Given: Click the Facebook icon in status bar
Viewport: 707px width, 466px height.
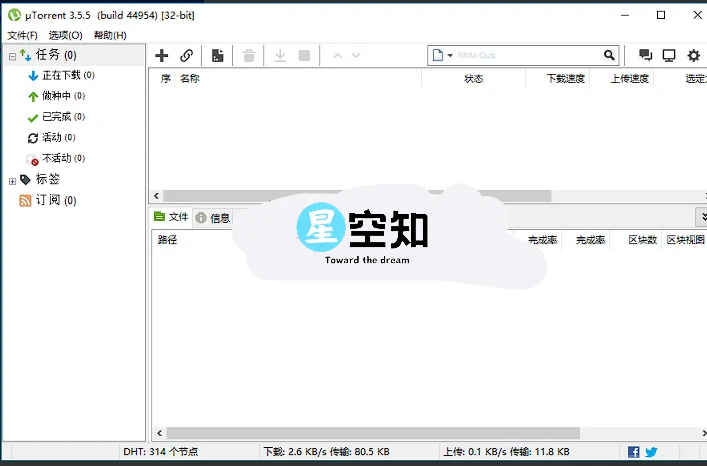Looking at the screenshot, I should 634,452.
